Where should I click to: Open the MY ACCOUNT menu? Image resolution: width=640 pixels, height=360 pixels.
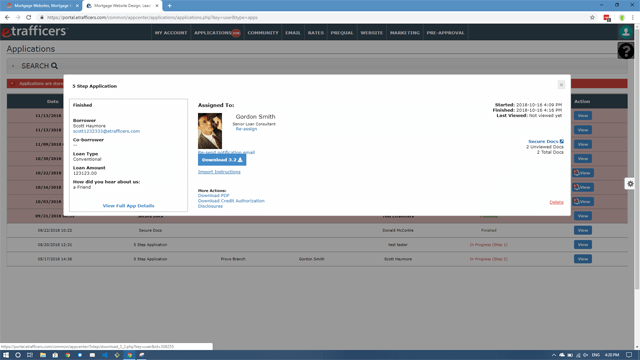tap(171, 33)
